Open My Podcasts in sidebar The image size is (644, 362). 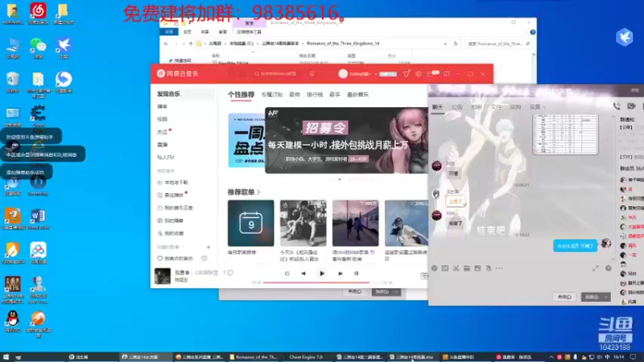[171, 220]
